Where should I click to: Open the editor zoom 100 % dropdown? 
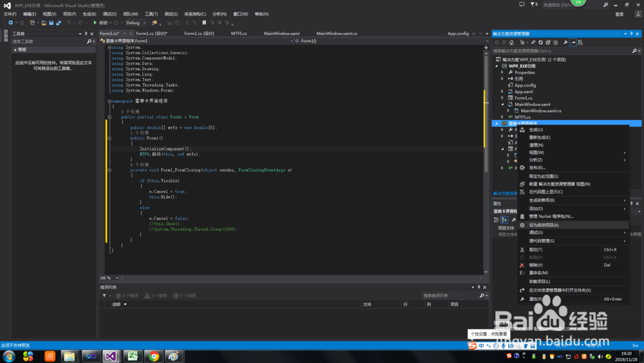109,278
